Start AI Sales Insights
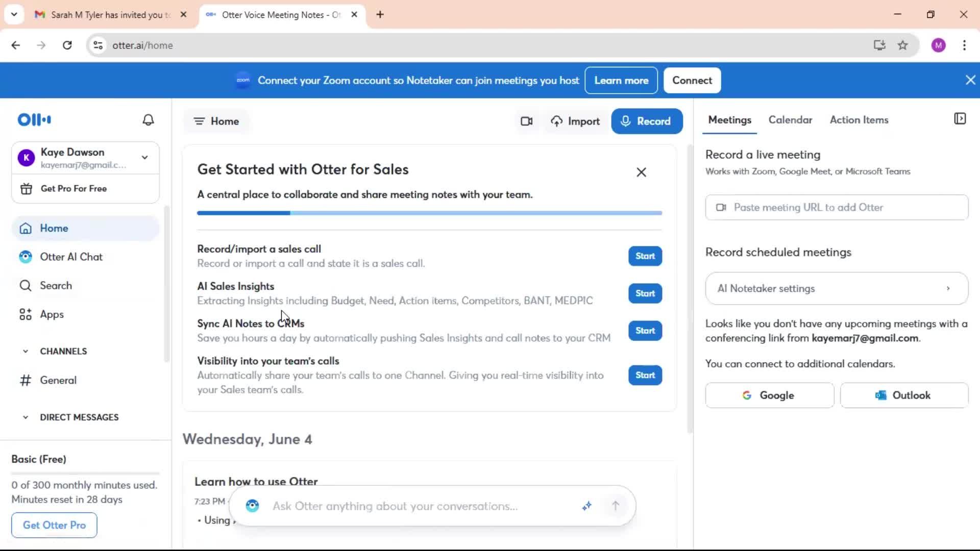 pyautogui.click(x=645, y=293)
